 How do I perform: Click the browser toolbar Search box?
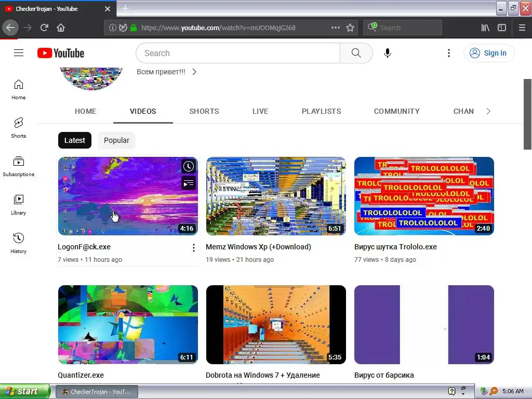403,28
